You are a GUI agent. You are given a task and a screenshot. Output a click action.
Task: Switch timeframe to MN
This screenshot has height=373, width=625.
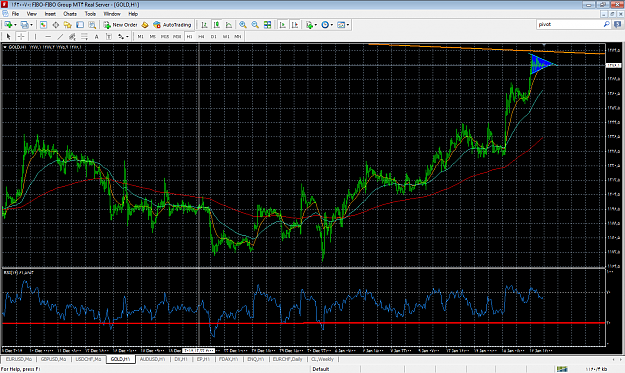point(238,37)
